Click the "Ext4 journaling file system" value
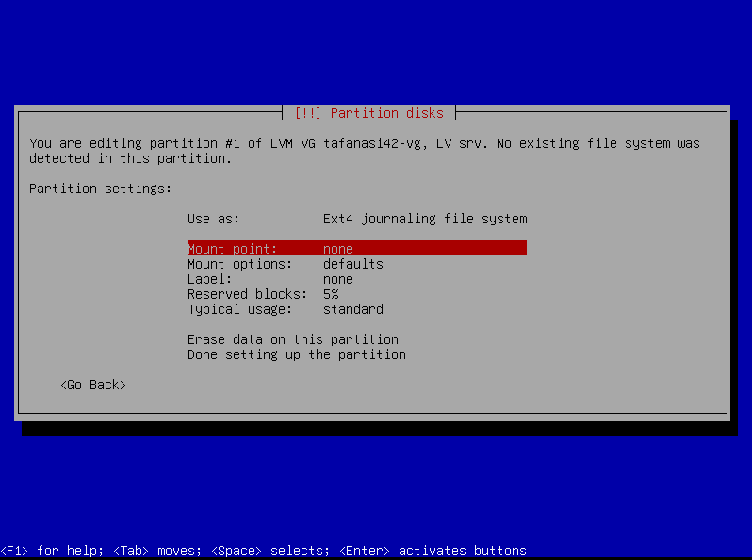Screen dimensions: 752x560 coord(424,219)
